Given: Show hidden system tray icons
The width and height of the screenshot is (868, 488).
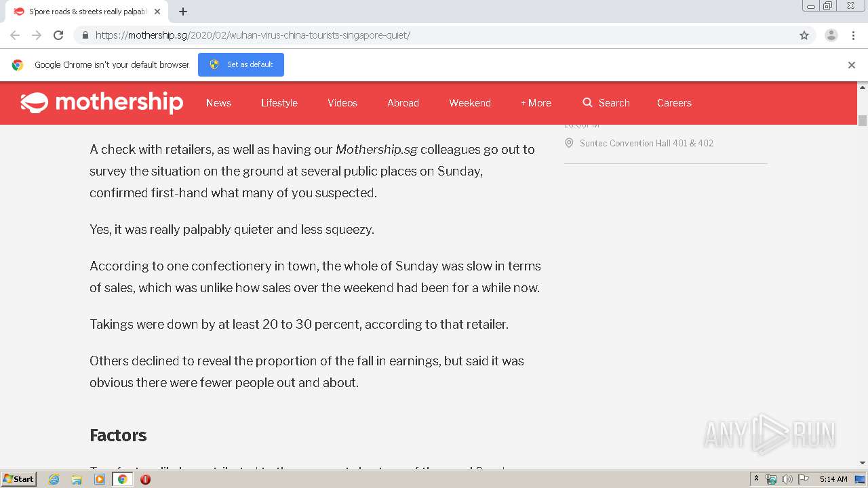Looking at the screenshot, I should pyautogui.click(x=756, y=479).
